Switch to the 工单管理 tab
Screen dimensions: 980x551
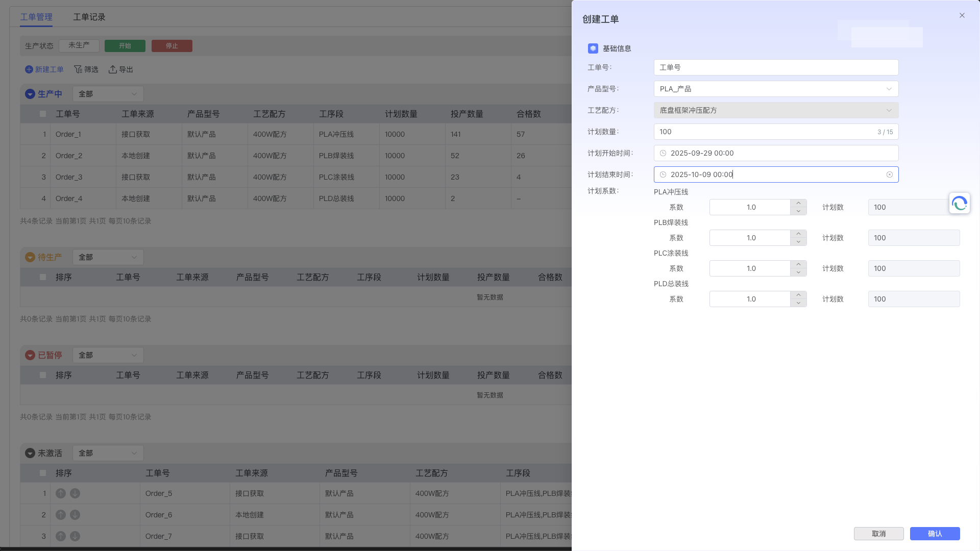click(36, 17)
